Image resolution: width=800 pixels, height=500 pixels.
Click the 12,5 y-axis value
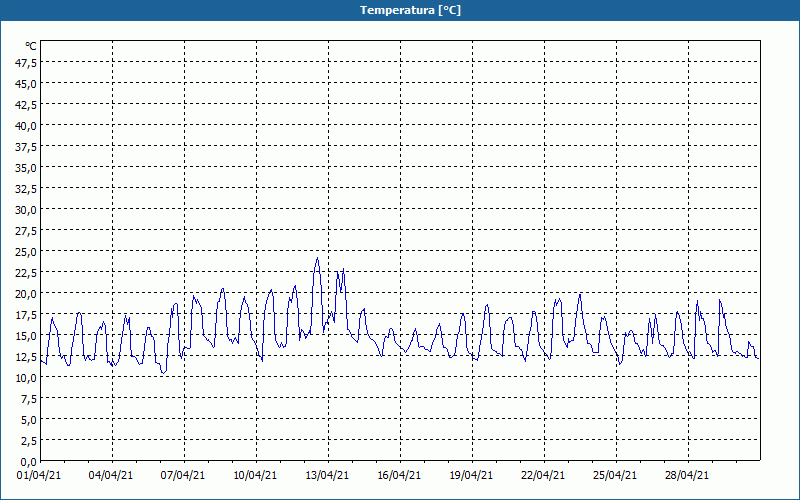click(26, 356)
